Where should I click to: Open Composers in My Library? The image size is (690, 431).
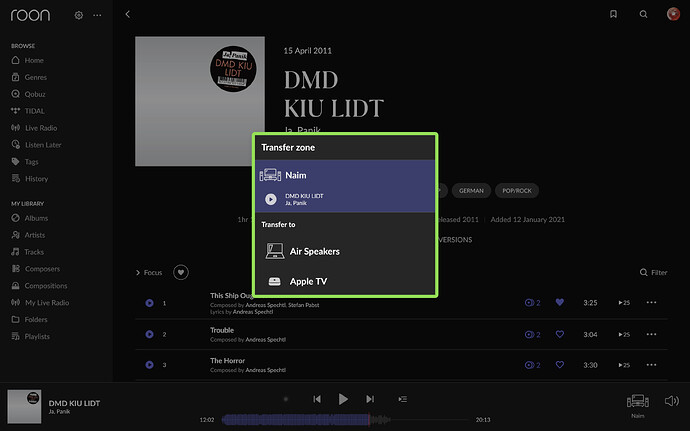coord(36,269)
